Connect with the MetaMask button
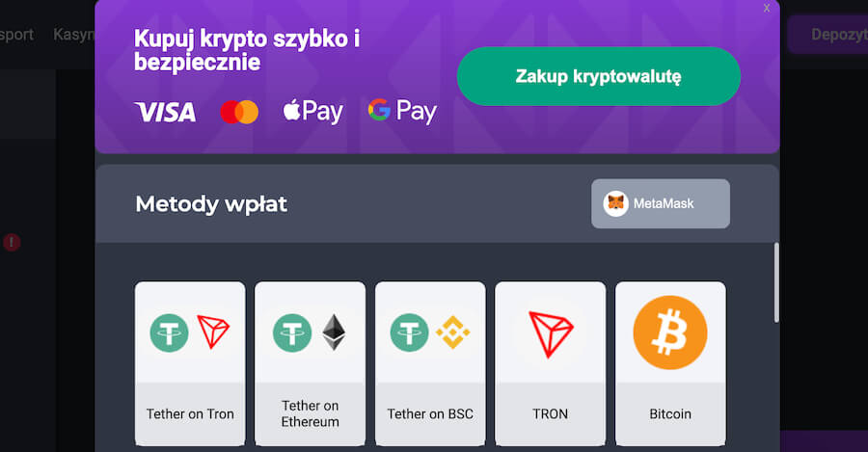Viewport: 868px width, 452px height. (x=661, y=203)
